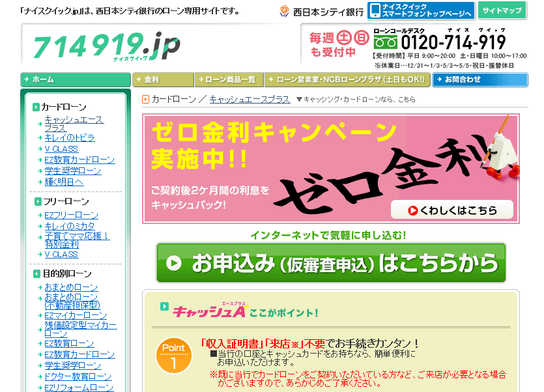Click the くわしくはこちら button
This screenshot has width=544, height=392.
[452, 210]
